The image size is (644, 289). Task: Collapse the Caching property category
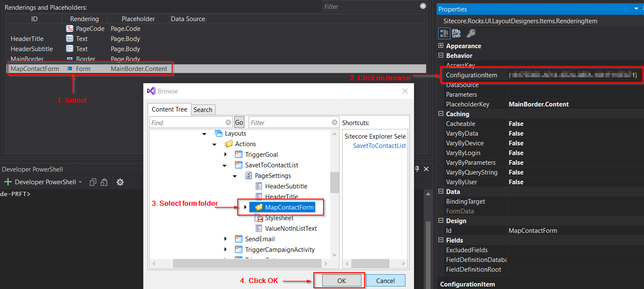click(x=441, y=114)
